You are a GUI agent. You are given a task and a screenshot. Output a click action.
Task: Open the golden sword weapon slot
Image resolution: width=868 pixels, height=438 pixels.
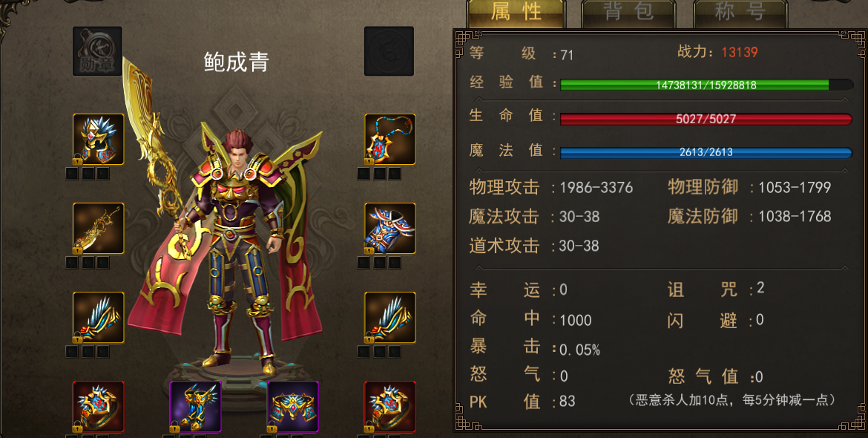coord(99,228)
